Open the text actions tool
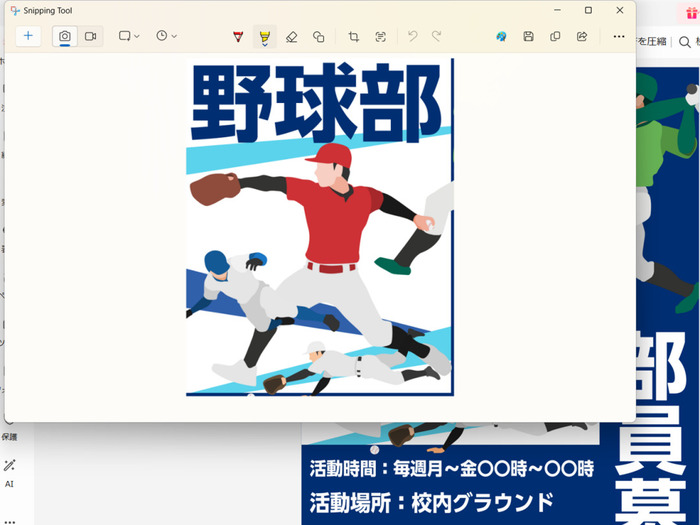 (x=380, y=37)
